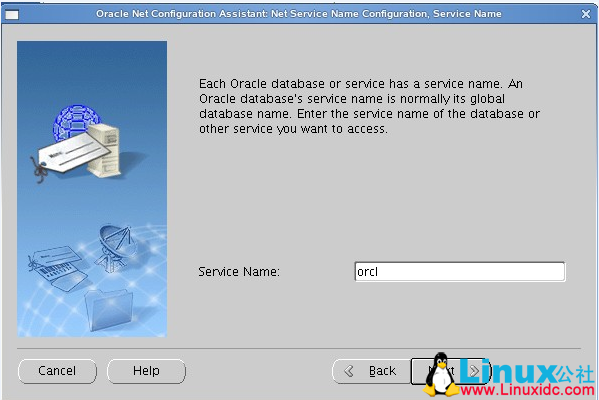
Task: Click the Next button behind the penguin
Action: [x=450, y=371]
